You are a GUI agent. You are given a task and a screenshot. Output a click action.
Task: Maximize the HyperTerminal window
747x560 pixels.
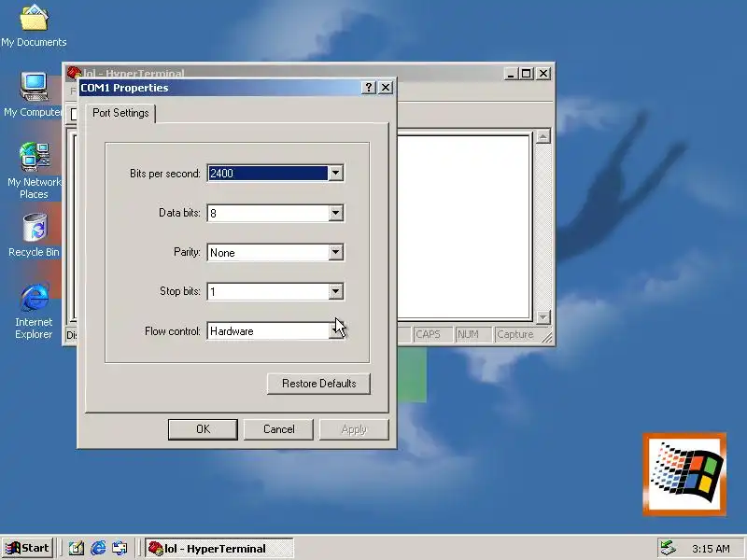(527, 74)
